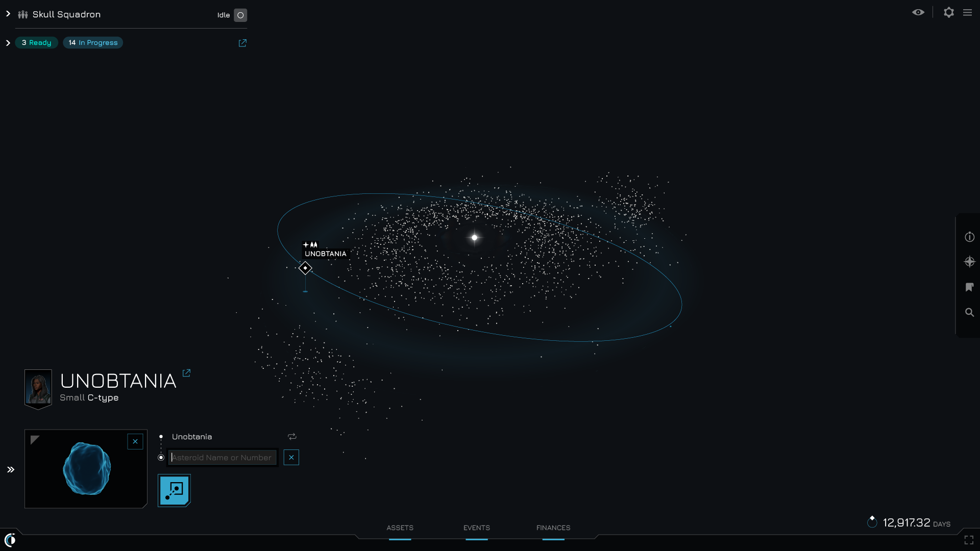
Task: Click the owner portrait avatar
Action: pyautogui.click(x=38, y=389)
